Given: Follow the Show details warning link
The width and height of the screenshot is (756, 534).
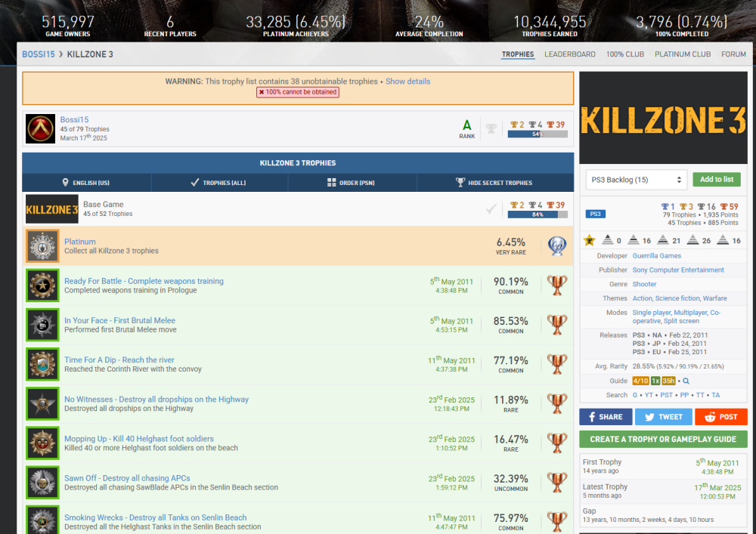Looking at the screenshot, I should pos(407,82).
